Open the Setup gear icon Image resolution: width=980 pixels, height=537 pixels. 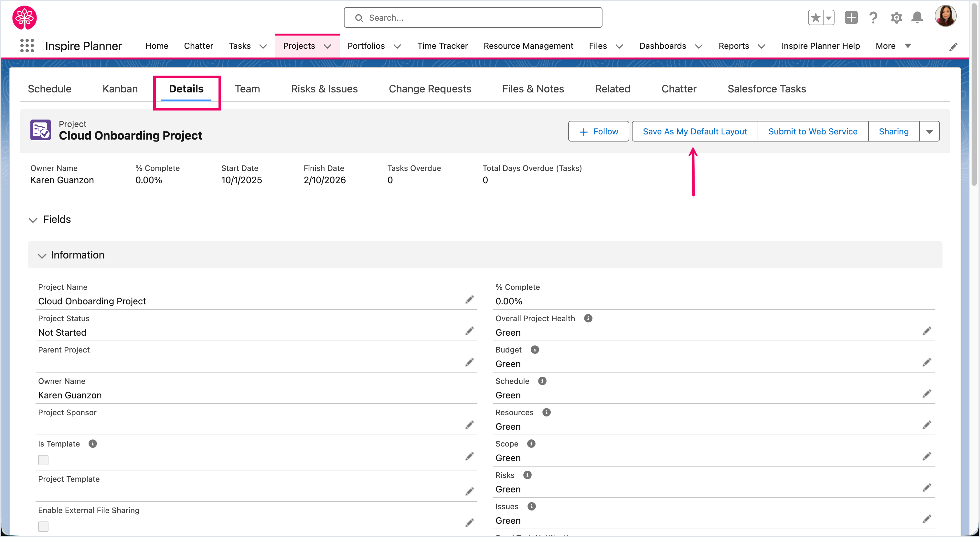[x=896, y=17]
